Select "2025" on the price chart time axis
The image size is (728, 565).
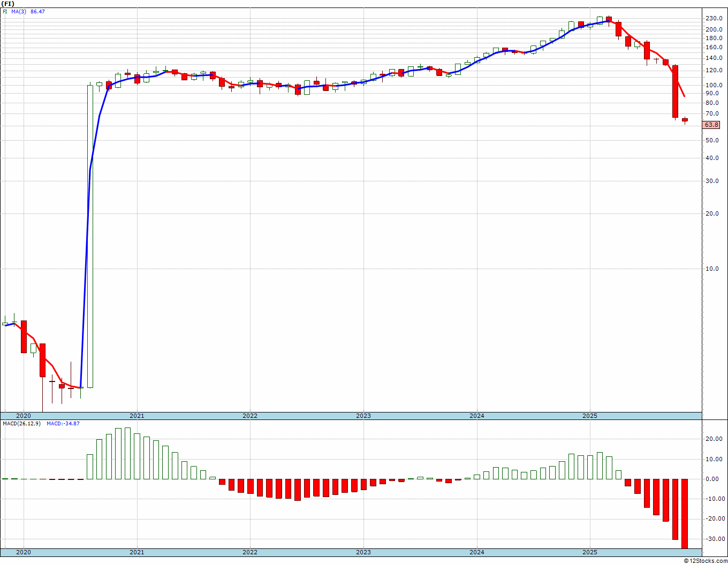coord(590,416)
